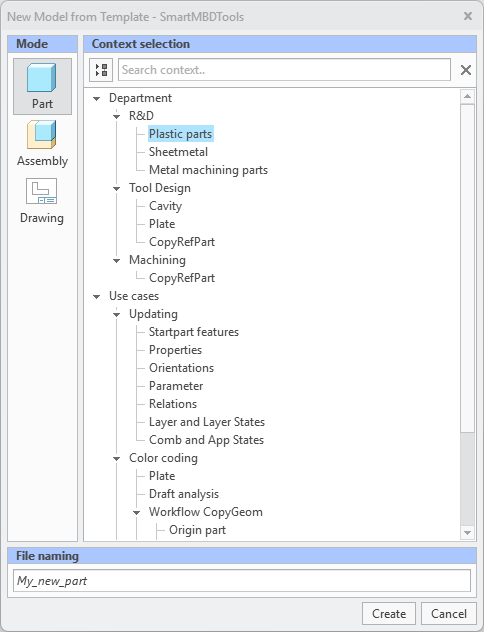Image resolution: width=484 pixels, height=632 pixels.
Task: Clear search with the X icon
Action: tap(466, 70)
